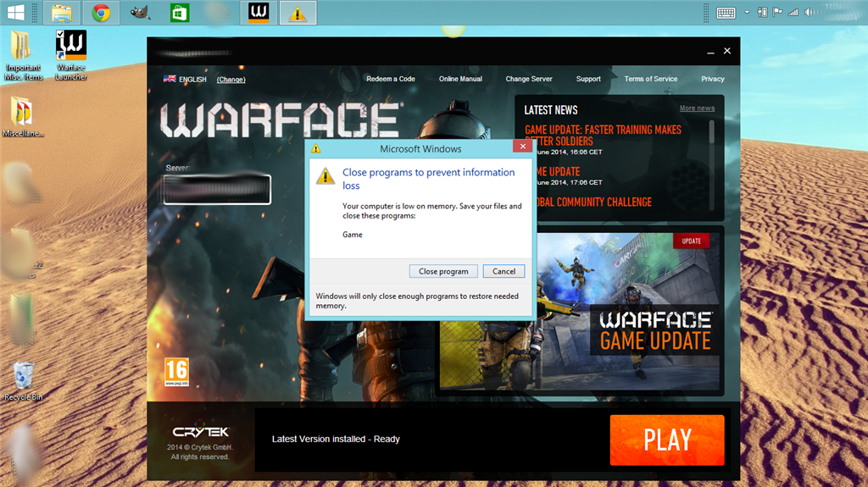
Task: Expand hidden system tray icons arrow
Action: click(747, 13)
